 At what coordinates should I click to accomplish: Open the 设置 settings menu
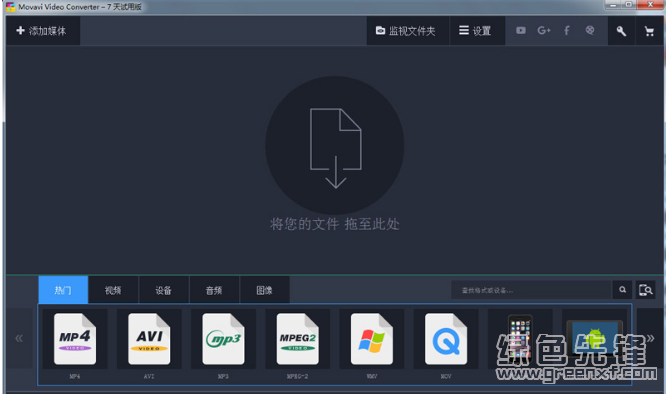(476, 31)
